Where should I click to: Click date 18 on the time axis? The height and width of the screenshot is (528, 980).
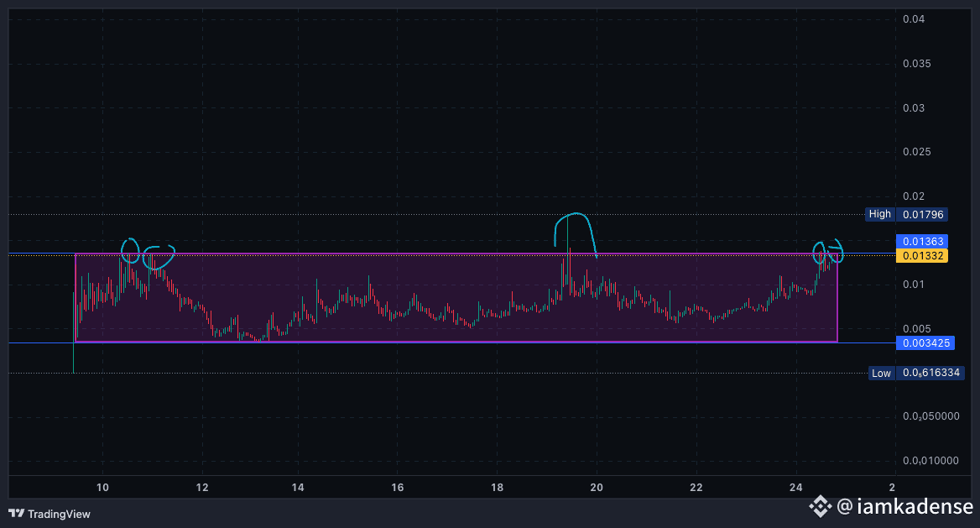click(x=497, y=488)
